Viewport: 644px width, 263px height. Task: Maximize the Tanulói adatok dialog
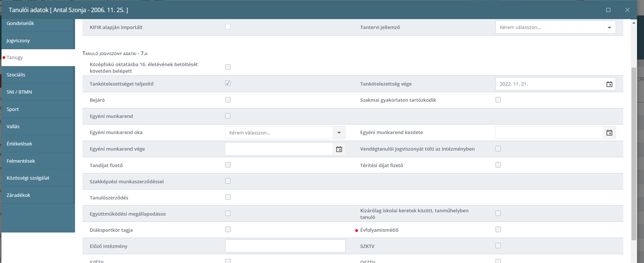pos(608,10)
